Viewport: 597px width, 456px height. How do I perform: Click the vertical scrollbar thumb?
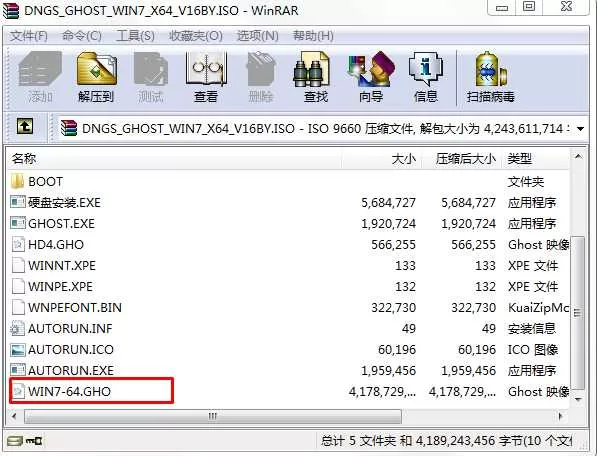click(x=578, y=313)
